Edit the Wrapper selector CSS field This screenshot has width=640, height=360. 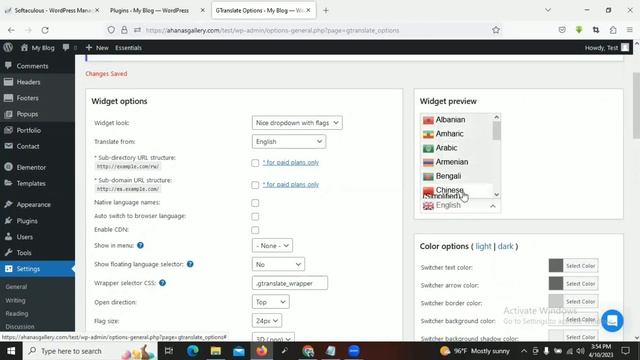[x=290, y=283]
